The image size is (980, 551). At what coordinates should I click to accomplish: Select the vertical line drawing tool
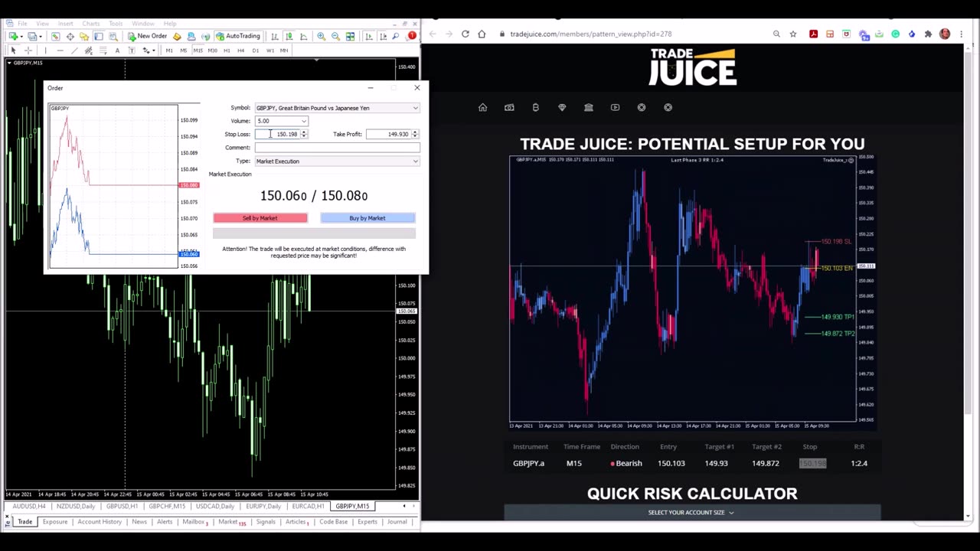(x=45, y=51)
